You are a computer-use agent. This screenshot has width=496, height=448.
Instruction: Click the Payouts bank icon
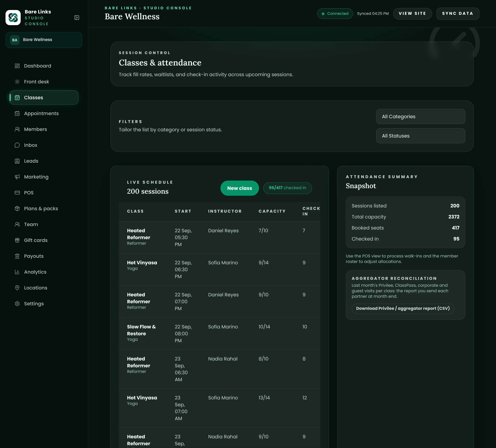coord(17,256)
